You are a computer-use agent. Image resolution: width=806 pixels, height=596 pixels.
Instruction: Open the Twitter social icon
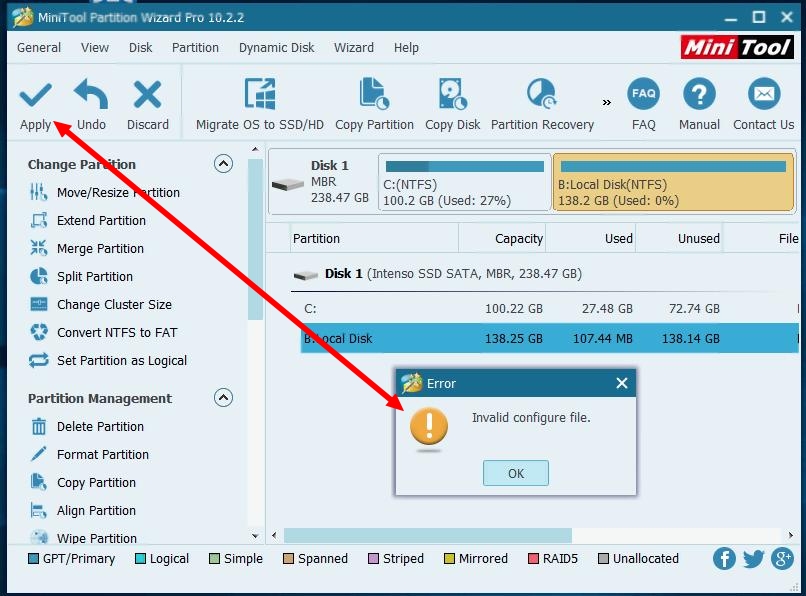click(753, 558)
